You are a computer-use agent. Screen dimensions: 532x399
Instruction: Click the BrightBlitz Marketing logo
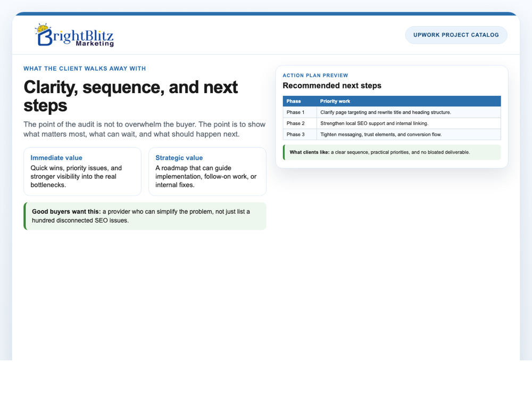[x=74, y=35]
